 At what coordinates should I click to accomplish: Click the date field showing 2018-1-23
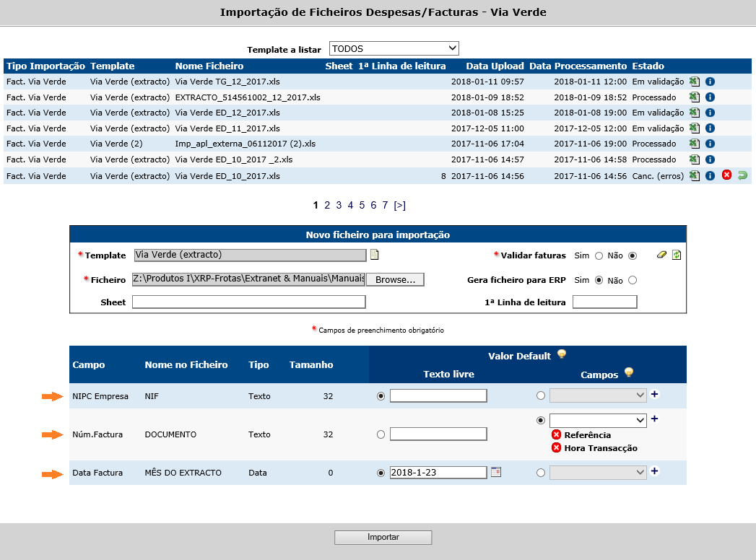438,472
